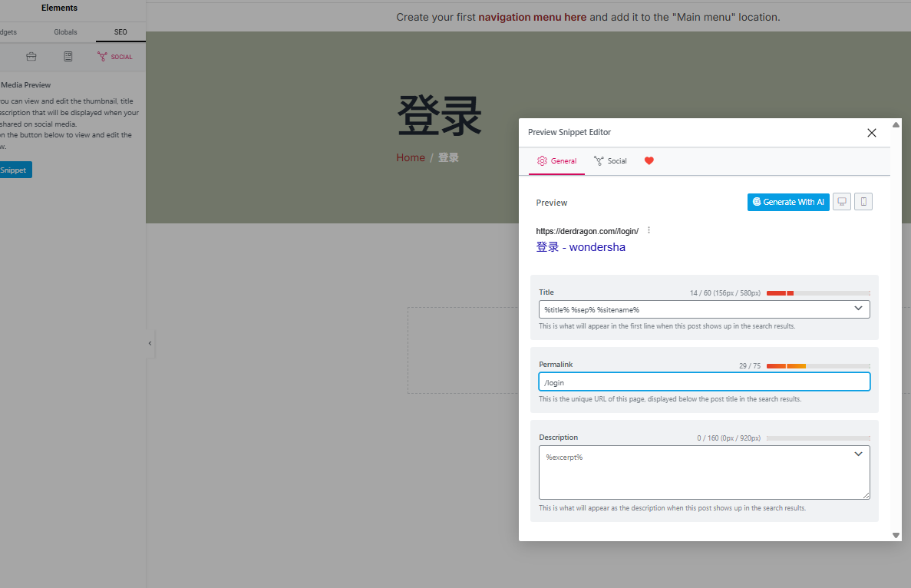
Task: Click the Home breadcrumb link
Action: 410,157
